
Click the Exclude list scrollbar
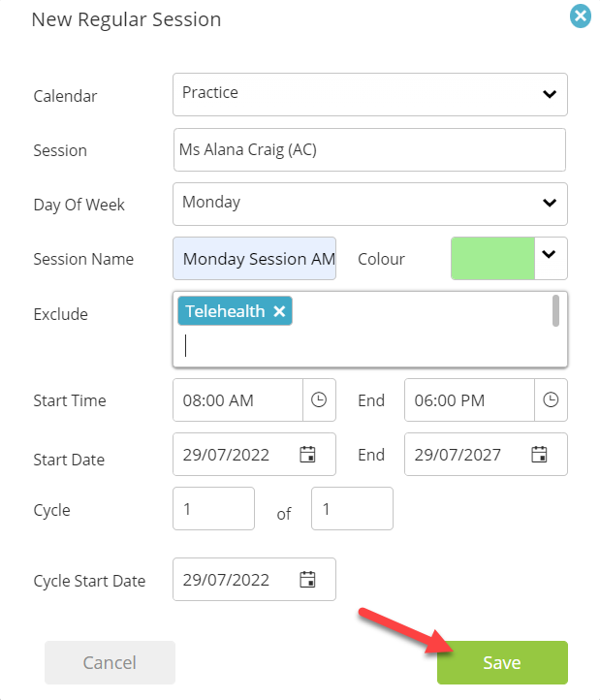(555, 310)
